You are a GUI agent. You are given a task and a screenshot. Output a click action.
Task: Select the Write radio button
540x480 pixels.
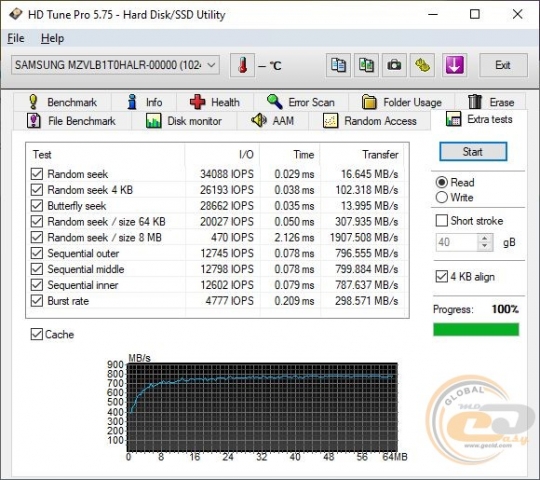(x=442, y=197)
